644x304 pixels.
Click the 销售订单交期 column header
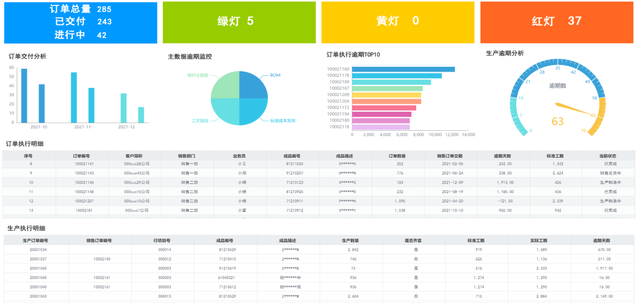[450, 156]
